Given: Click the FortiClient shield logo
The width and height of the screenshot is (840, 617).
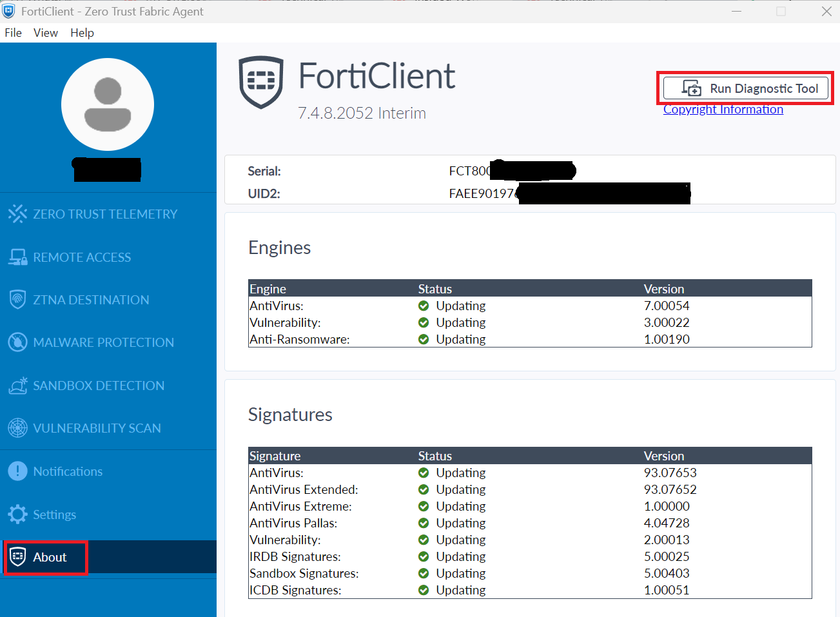Looking at the screenshot, I should tap(261, 83).
